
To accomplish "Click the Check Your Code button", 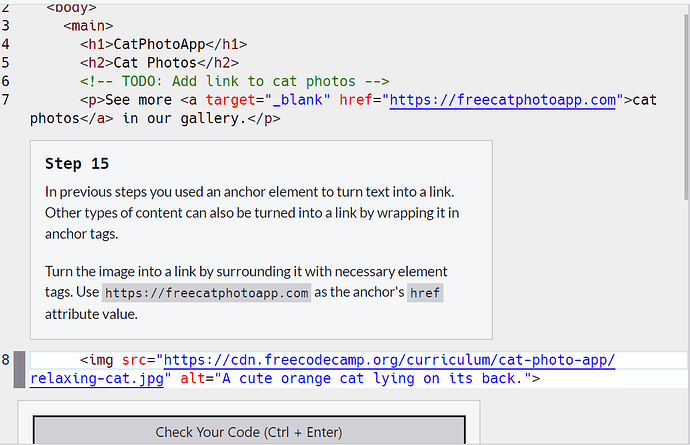I will 249,432.
